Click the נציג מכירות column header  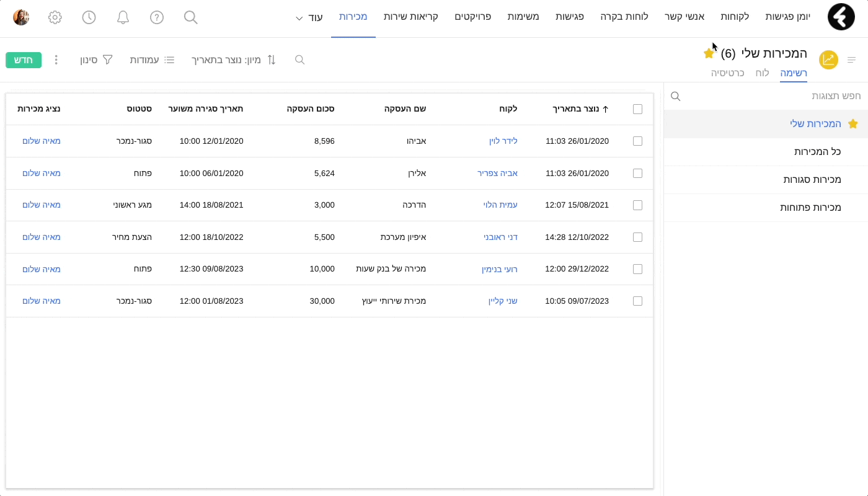point(38,108)
